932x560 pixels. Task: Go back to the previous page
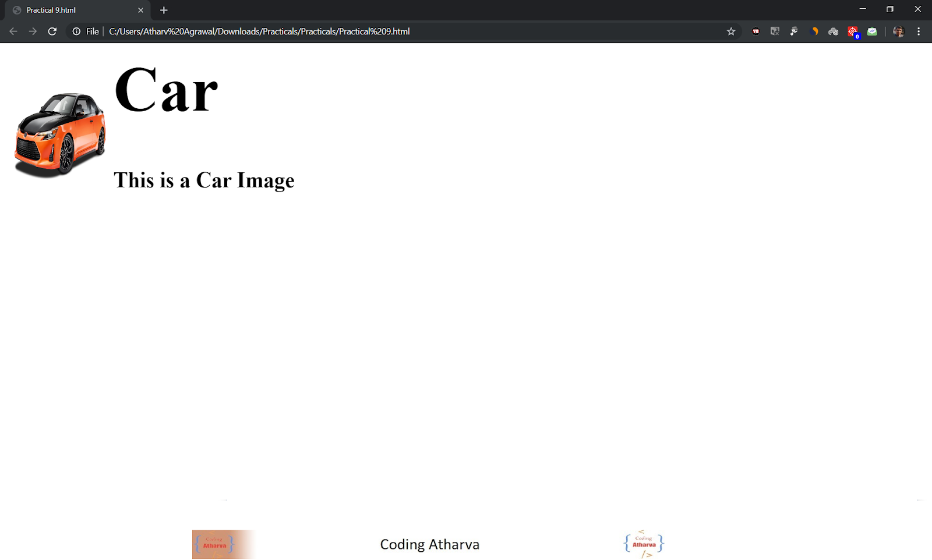coord(13,31)
